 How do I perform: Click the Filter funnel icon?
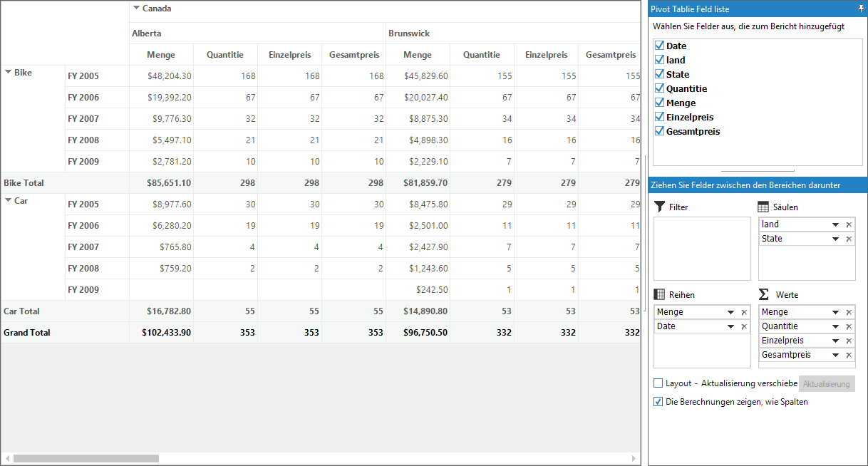coord(659,207)
